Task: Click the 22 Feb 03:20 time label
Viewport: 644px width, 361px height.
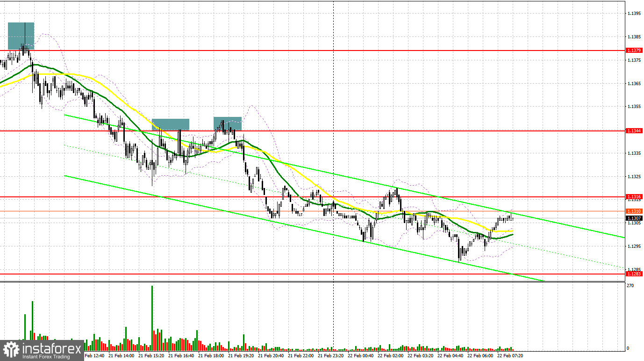Action: 420,355
